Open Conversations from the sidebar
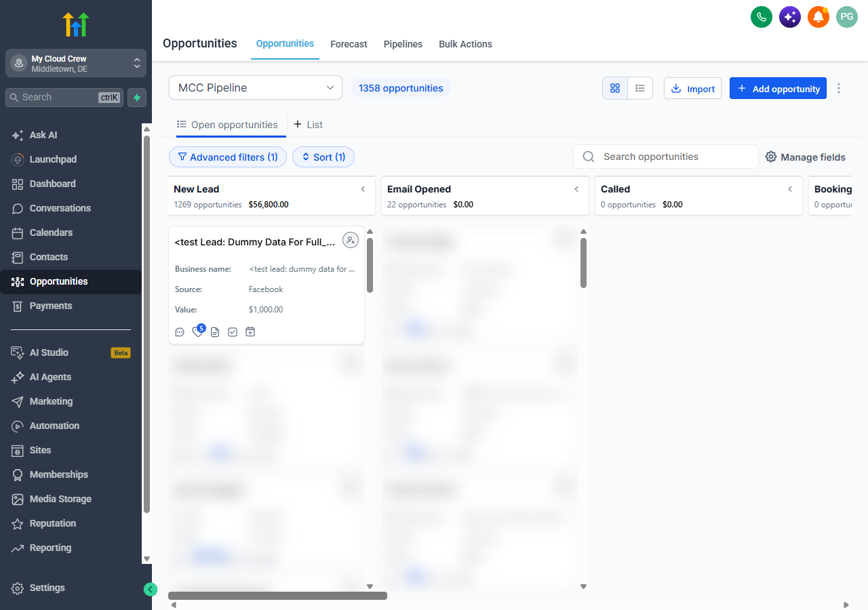 pos(71,208)
